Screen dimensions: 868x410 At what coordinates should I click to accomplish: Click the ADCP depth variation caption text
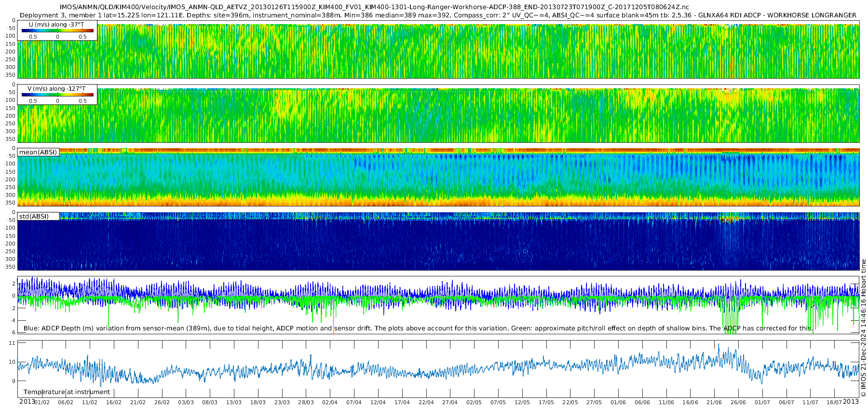tap(418, 328)
